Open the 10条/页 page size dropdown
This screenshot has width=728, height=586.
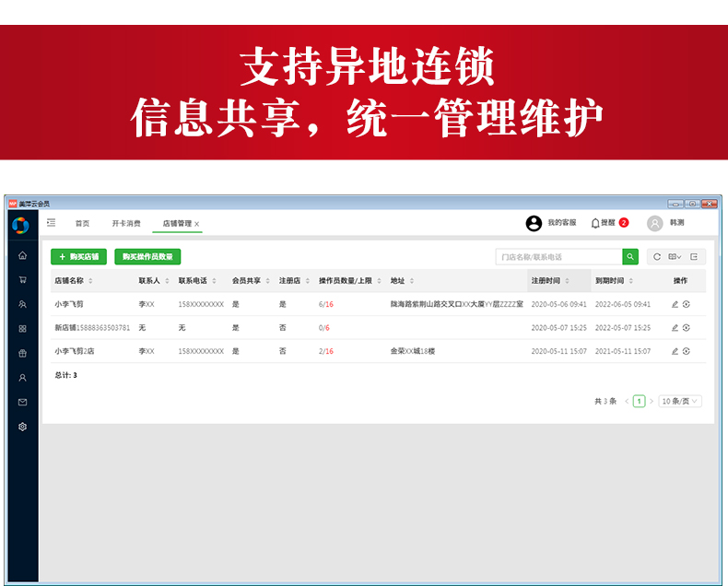click(x=680, y=401)
